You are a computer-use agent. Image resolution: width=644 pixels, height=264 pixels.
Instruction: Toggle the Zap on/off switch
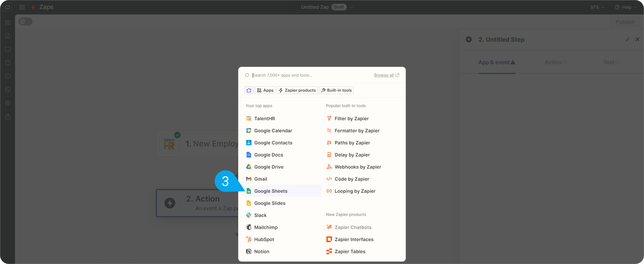pos(25,22)
